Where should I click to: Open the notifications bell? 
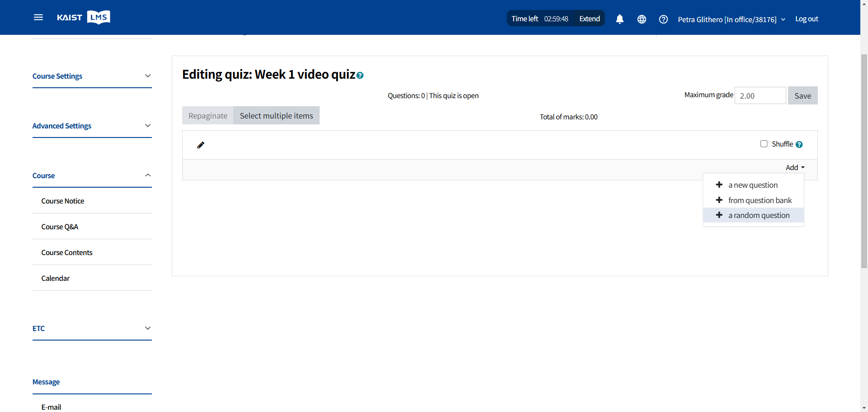click(x=620, y=19)
